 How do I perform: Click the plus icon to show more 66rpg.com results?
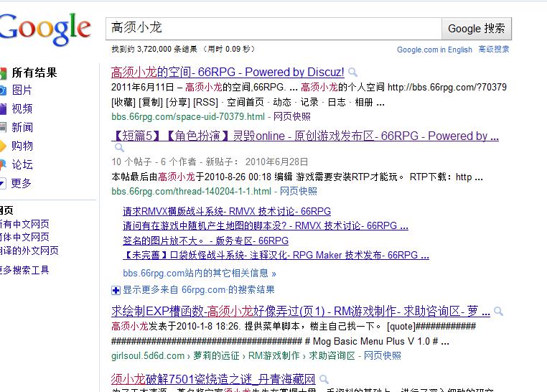116,290
